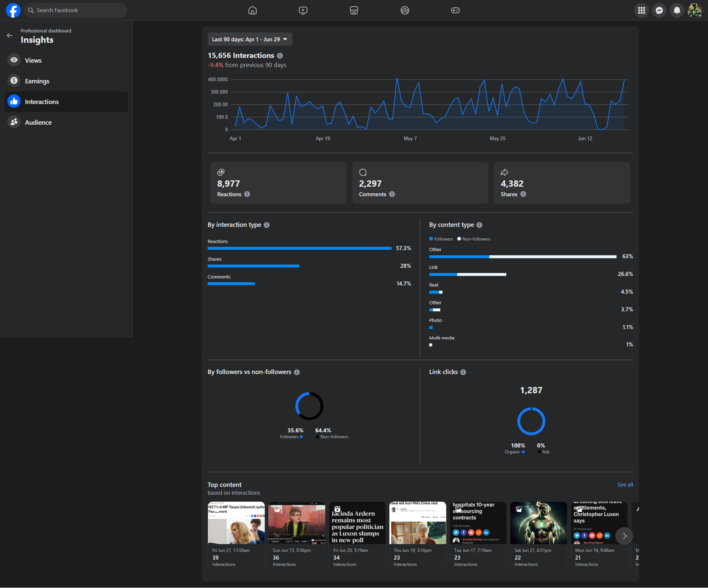This screenshot has width=708, height=588.
Task: Open the Gaming controller icon
Action: pos(455,10)
